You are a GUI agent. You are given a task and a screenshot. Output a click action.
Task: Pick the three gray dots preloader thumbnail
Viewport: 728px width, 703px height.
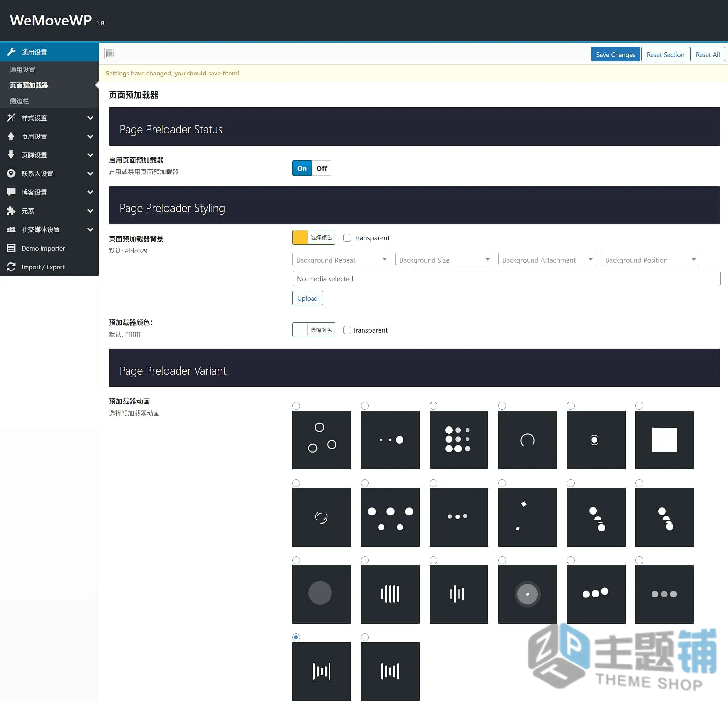(665, 594)
